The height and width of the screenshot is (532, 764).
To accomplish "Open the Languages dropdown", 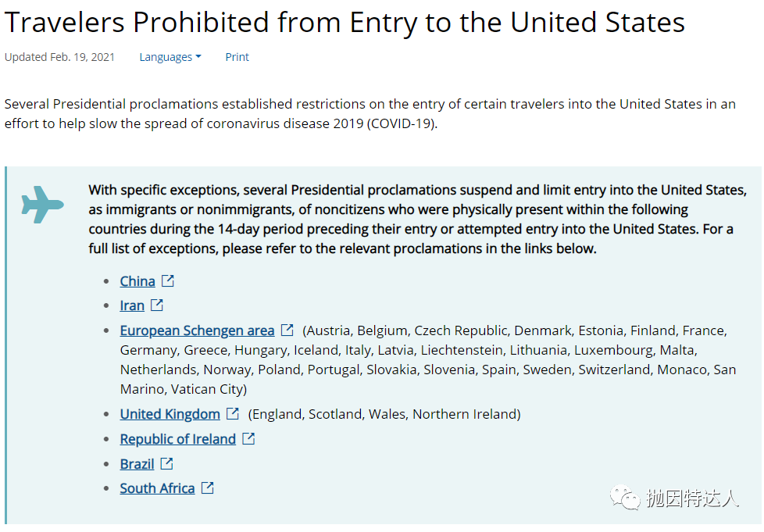I will 170,57.
